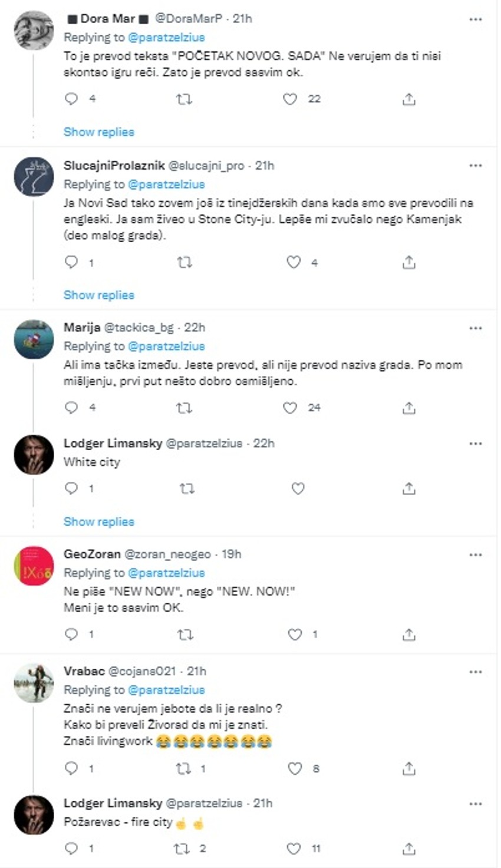Retweet Vrabac's livingwork tweet
The width and height of the screenshot is (501, 868).
(184, 768)
